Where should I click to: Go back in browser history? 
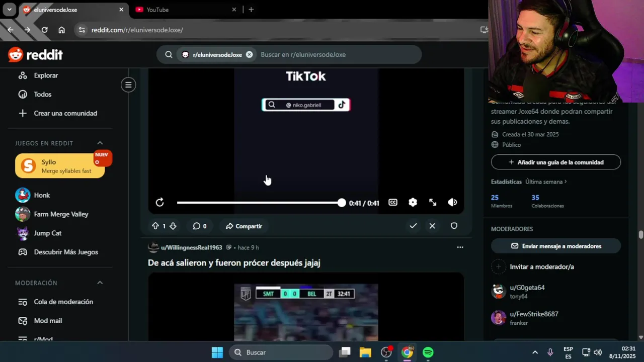(x=10, y=30)
